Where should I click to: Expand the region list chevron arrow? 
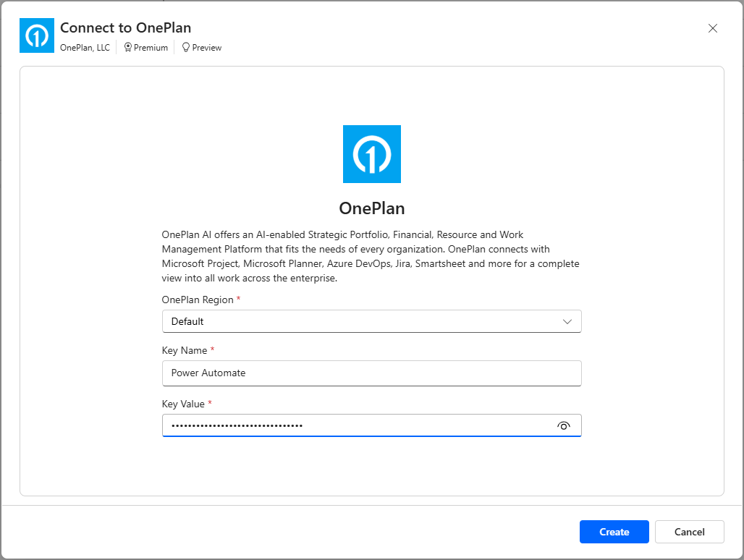pyautogui.click(x=567, y=321)
